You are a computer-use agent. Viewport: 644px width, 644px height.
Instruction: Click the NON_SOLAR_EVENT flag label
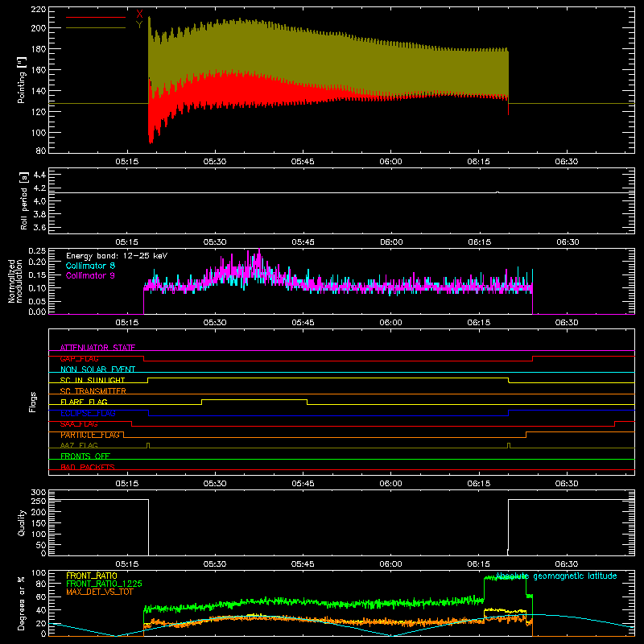pyautogui.click(x=97, y=369)
